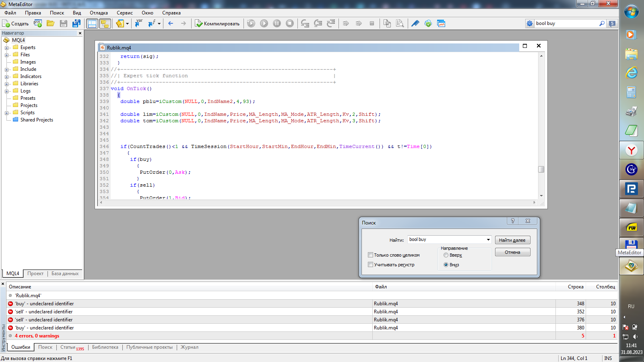Open the MQL5 Cloud Protector shield icon
This screenshot has height=362, width=644.
coord(428,24)
